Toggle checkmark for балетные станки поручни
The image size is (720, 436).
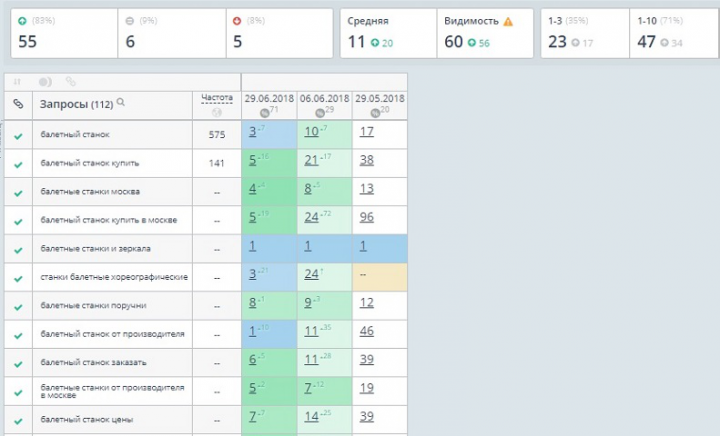(18, 307)
